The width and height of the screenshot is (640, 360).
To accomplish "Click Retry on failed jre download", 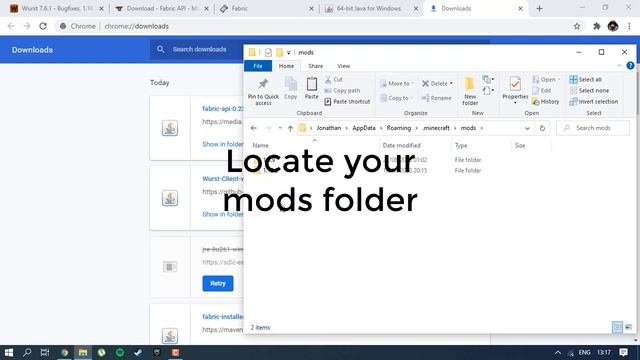I will [218, 283].
